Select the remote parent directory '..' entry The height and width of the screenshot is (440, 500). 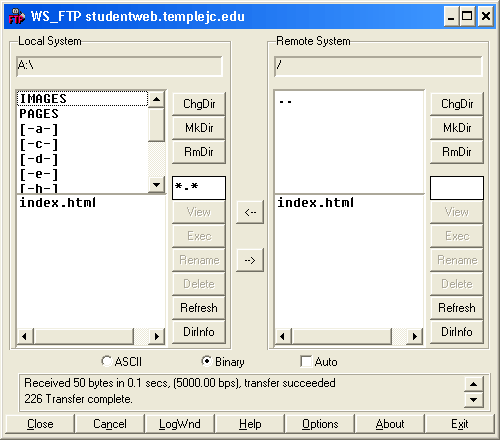click(x=286, y=102)
